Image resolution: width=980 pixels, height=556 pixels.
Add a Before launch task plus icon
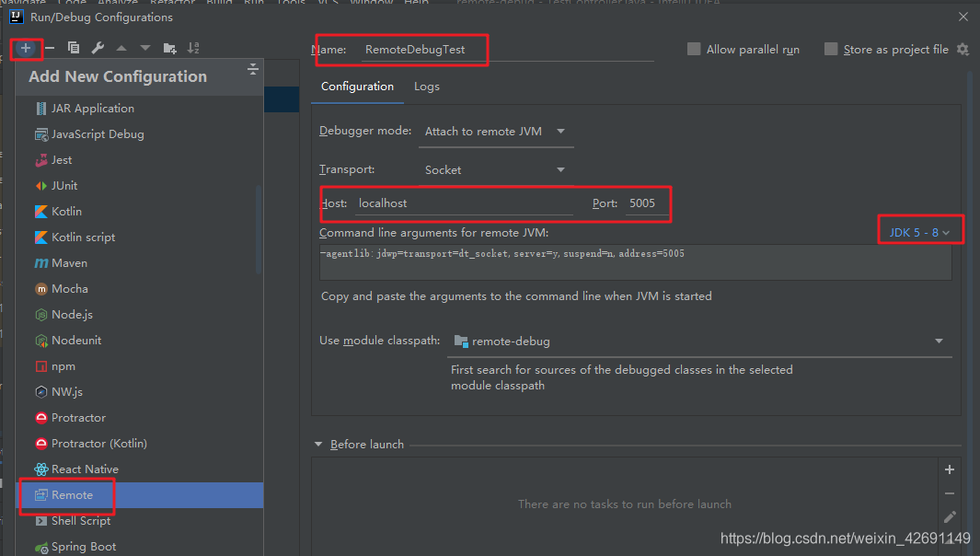(x=950, y=469)
